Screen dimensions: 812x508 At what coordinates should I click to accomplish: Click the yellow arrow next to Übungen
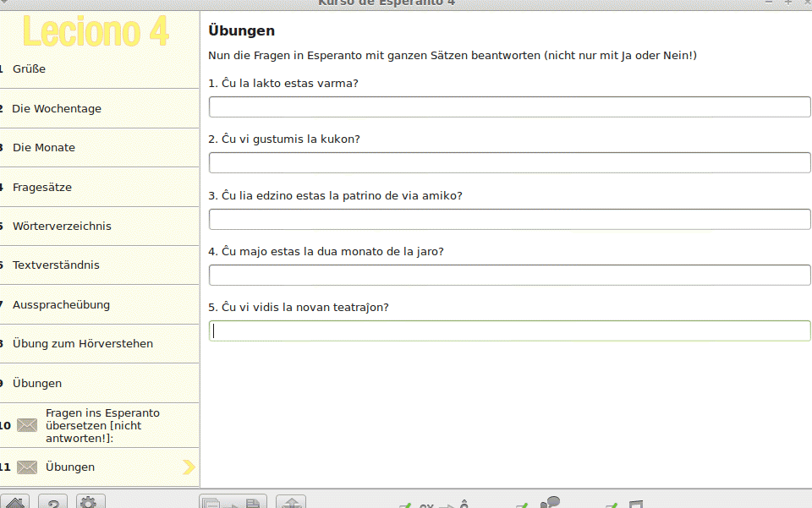click(x=189, y=467)
